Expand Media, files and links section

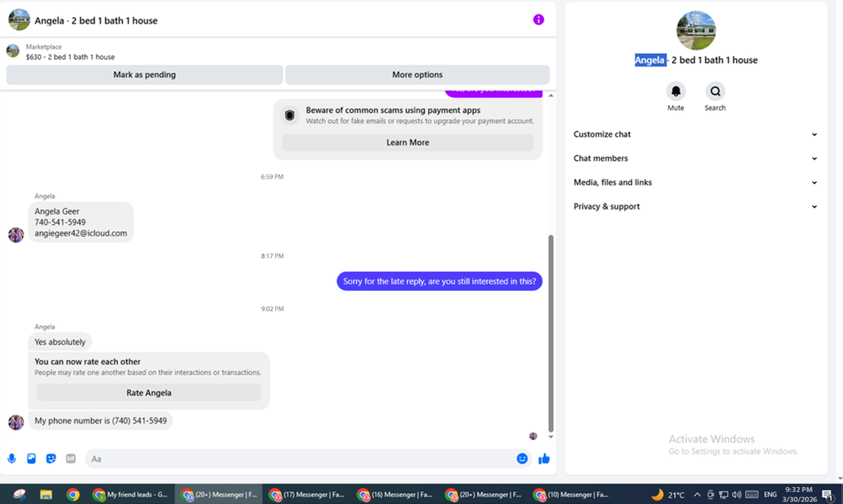pos(695,182)
